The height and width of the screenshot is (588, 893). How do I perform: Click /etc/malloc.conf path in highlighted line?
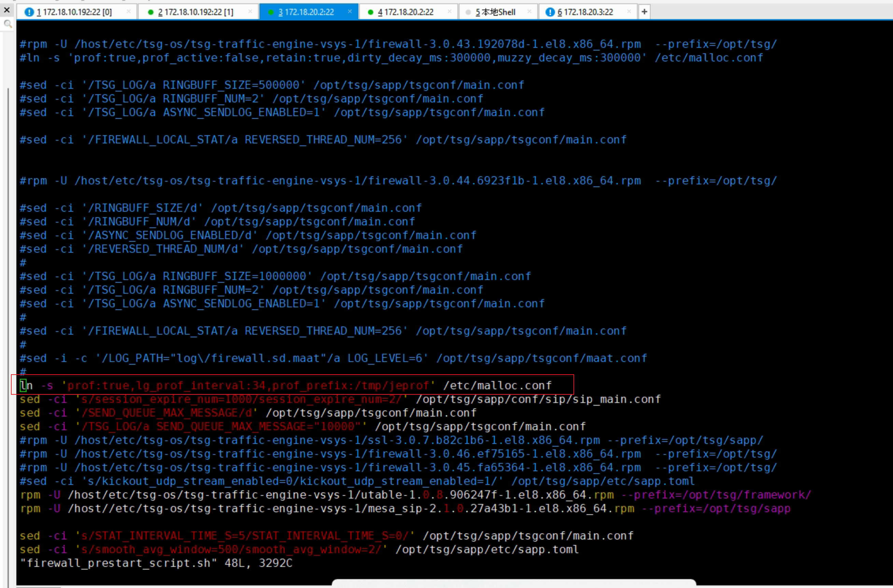pos(497,386)
